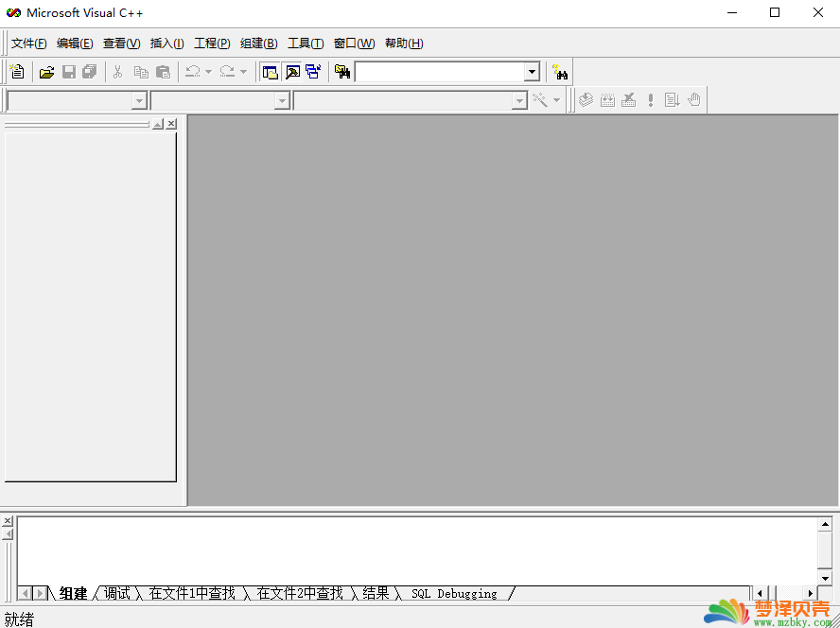Click the Execute Program exclamation icon

tap(651, 99)
